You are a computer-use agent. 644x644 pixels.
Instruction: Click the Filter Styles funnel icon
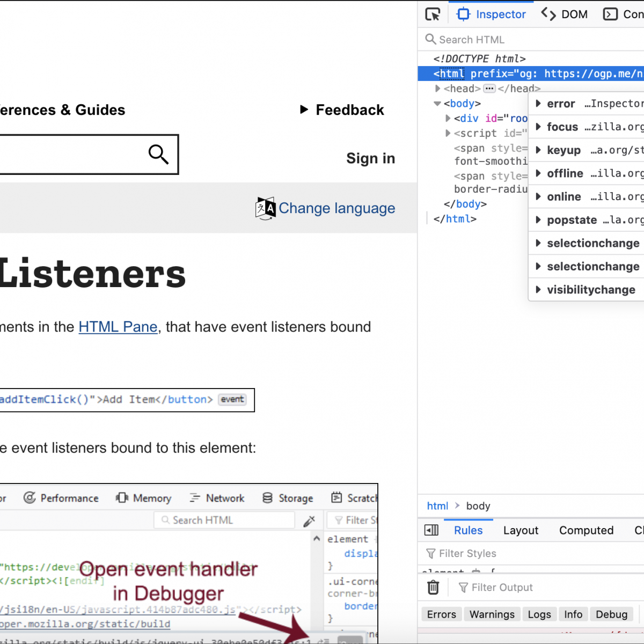coord(430,553)
